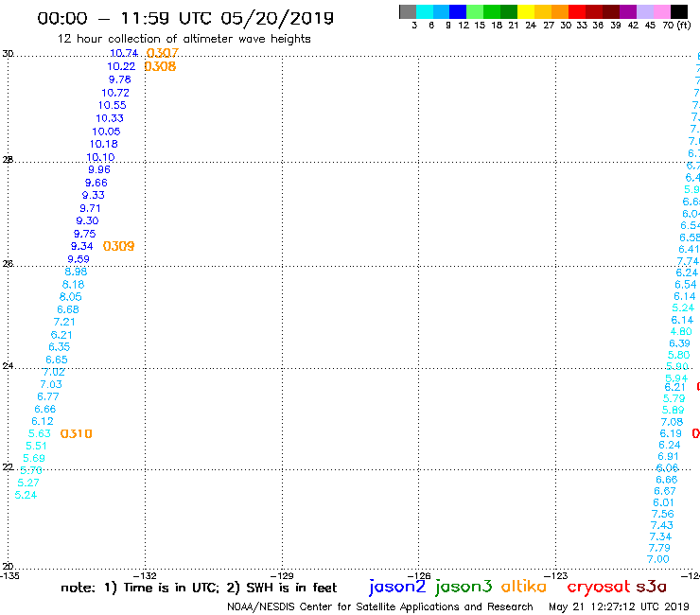Select the wave height value 5.51
The height and width of the screenshot is (615, 700).
click(36, 447)
